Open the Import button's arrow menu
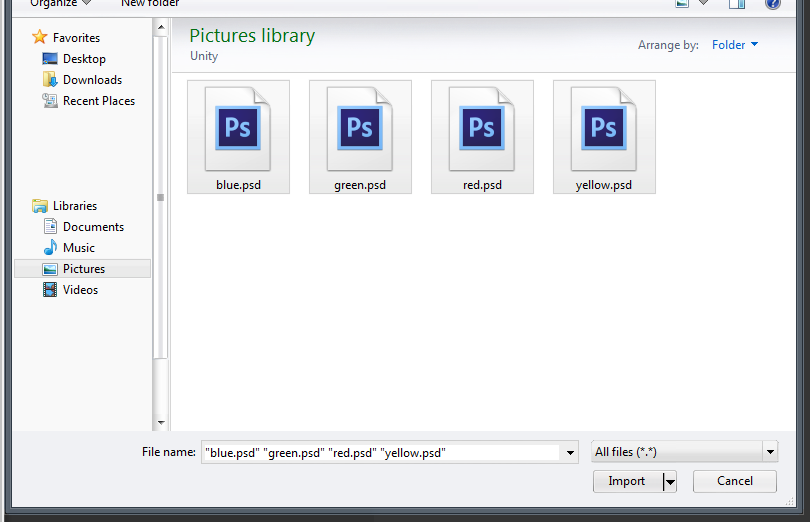The height and width of the screenshot is (522, 810). tap(670, 482)
